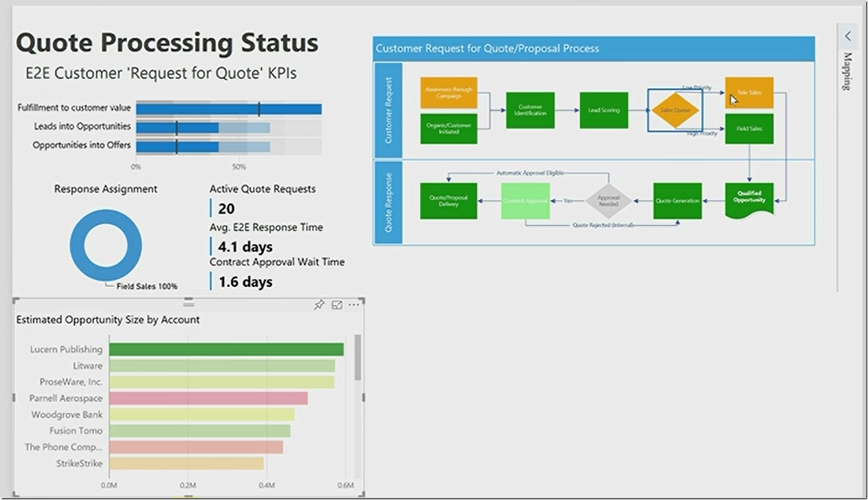This screenshot has width=868, height=500.
Task: Select the Sales Queue diamond shape
Action: tap(675, 110)
